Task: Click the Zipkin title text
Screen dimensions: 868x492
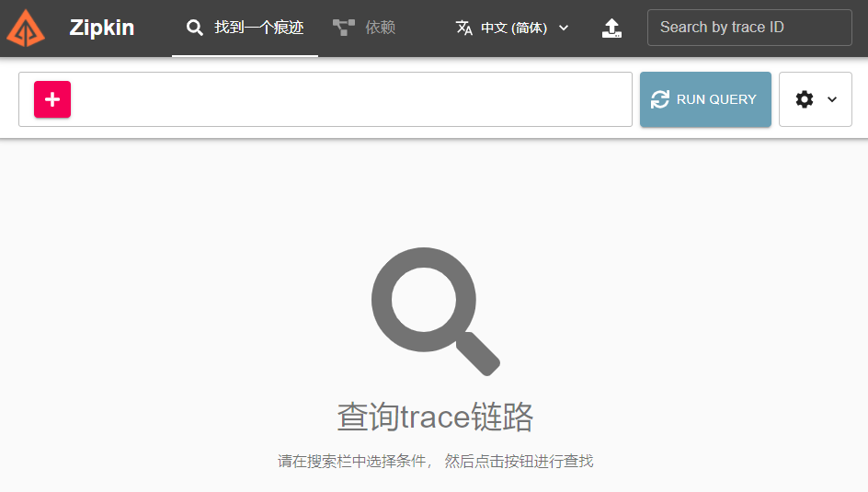Action: [101, 28]
